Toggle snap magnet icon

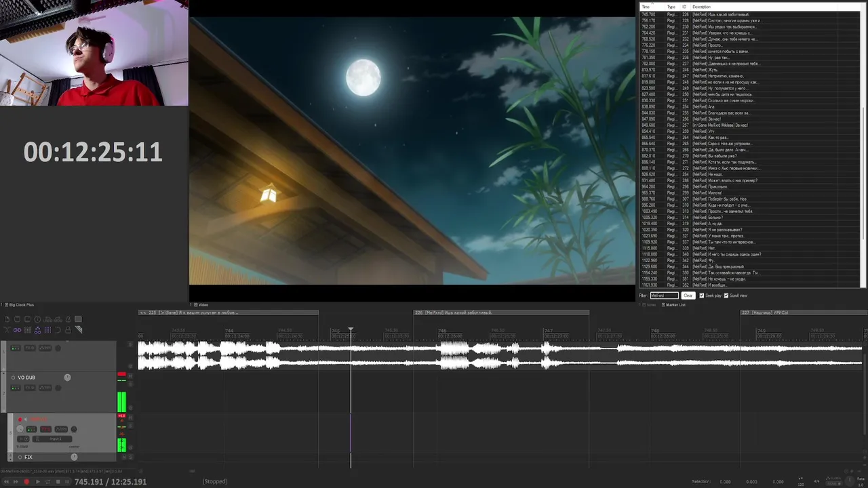pos(58,330)
